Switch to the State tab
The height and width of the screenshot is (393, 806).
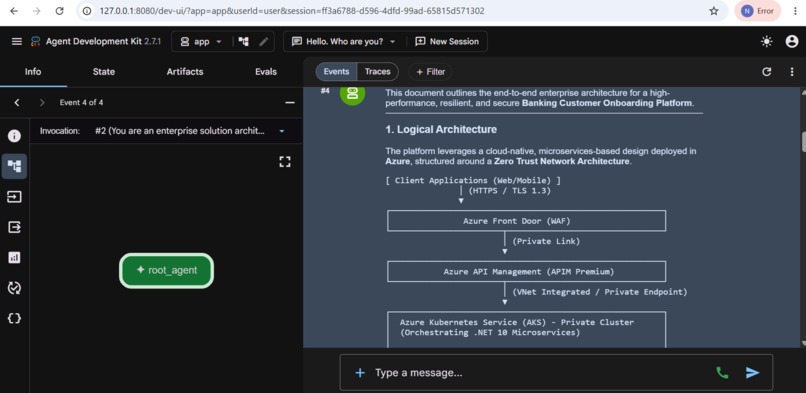[x=103, y=72]
